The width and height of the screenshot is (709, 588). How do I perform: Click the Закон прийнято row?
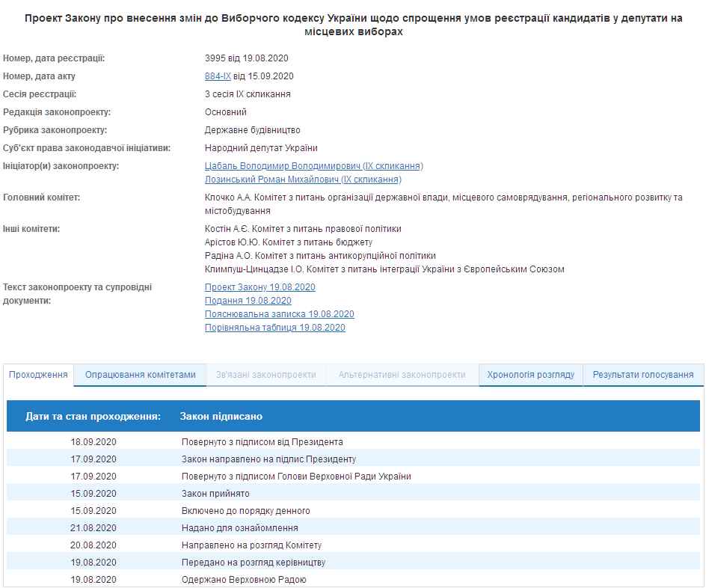click(215, 494)
